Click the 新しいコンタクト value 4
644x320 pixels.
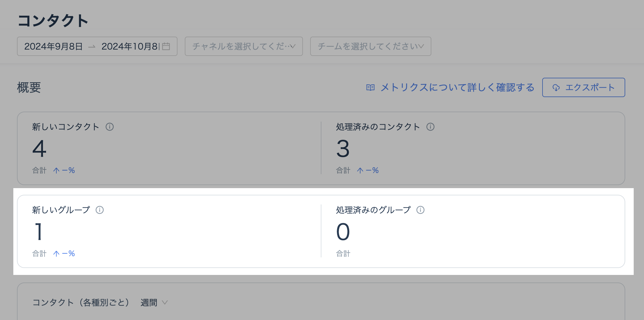[39, 149]
